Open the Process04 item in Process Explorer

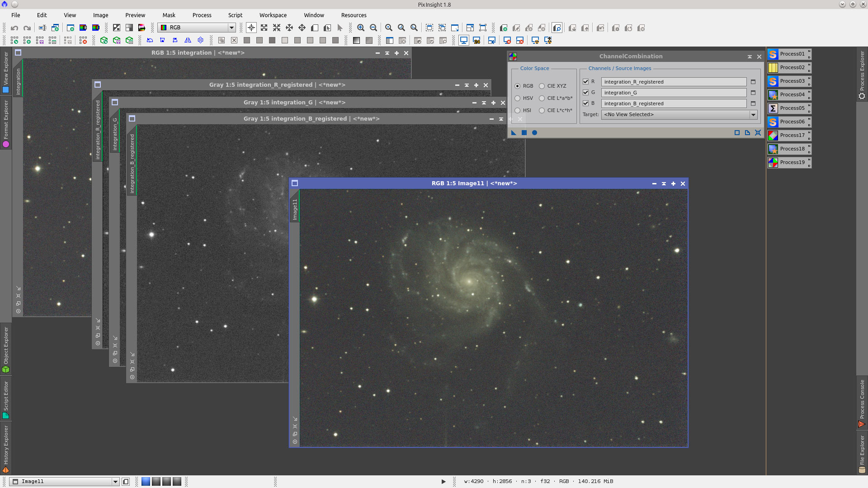(x=789, y=94)
